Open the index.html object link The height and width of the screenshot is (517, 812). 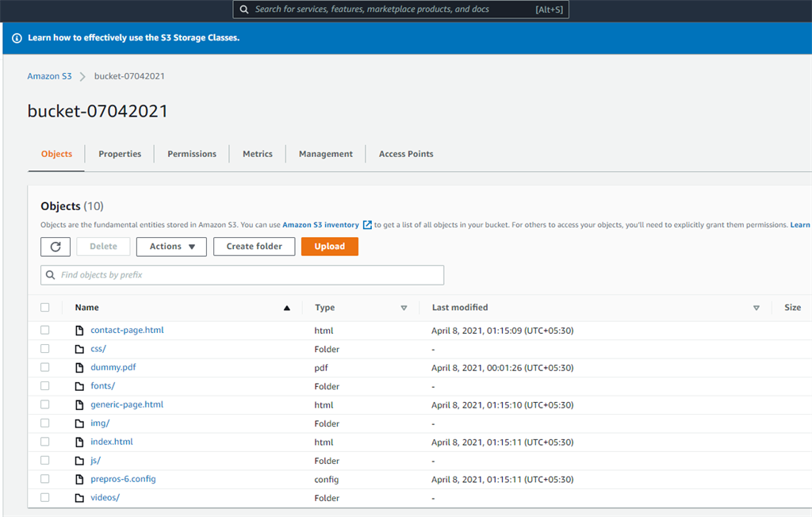pyautogui.click(x=111, y=442)
